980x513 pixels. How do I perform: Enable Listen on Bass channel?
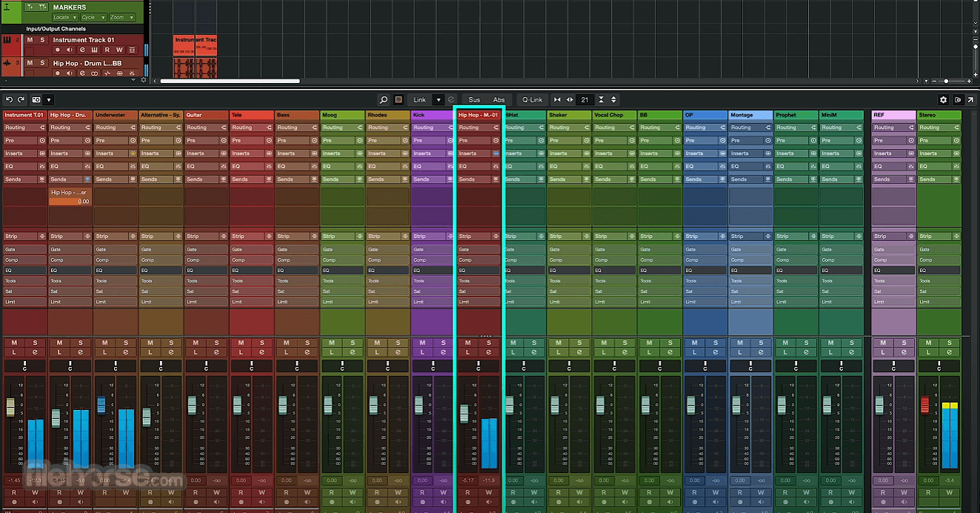click(x=286, y=352)
